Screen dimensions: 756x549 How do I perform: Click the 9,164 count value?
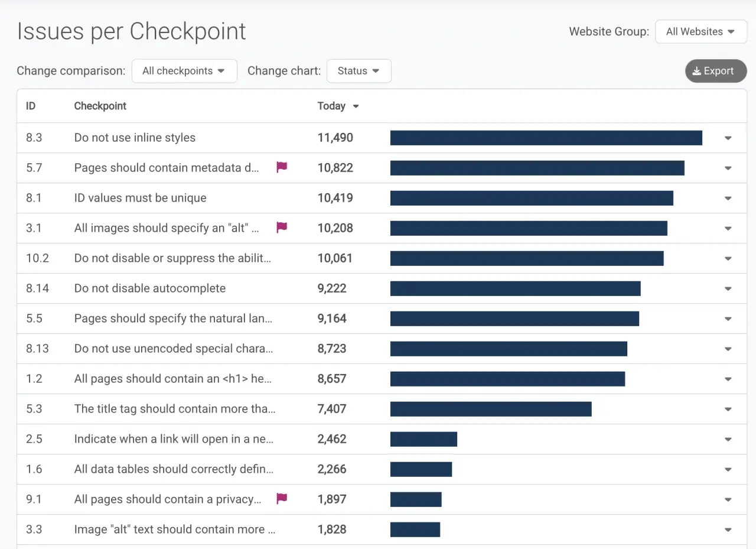point(332,319)
